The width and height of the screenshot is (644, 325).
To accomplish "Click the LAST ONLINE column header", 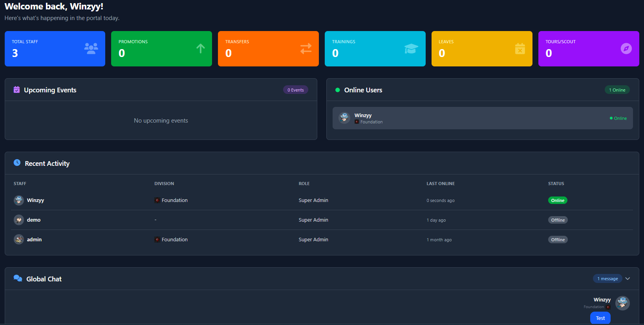I will (x=441, y=184).
